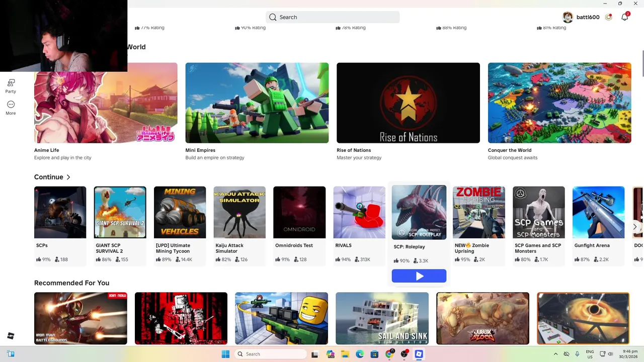Click the Mini Empires title text
This screenshot has width=644, height=362.
[200, 150]
